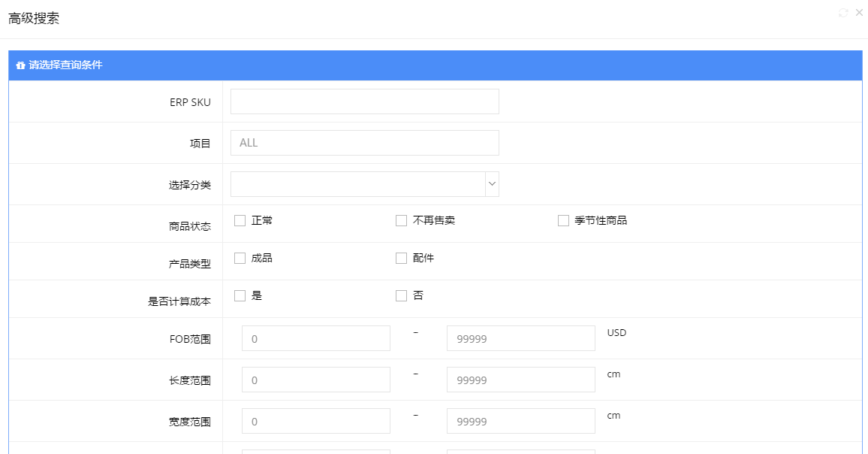Click the FOB范围 label
The image size is (868, 454).
coord(190,339)
